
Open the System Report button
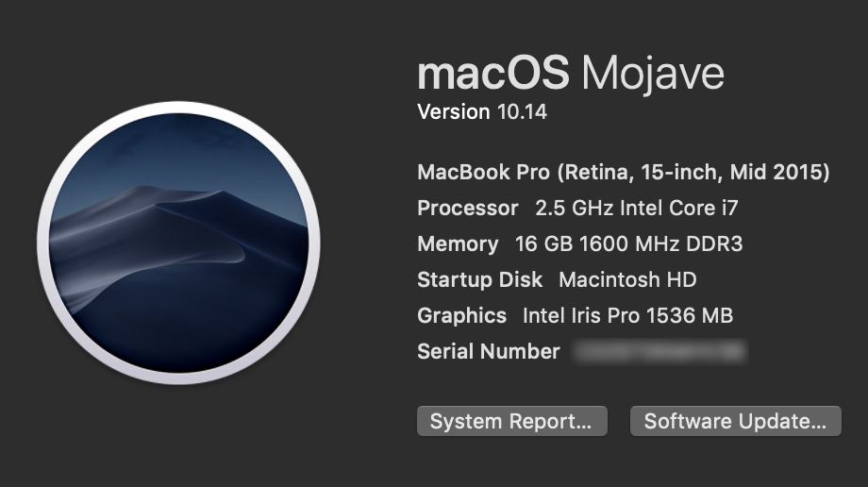512,421
